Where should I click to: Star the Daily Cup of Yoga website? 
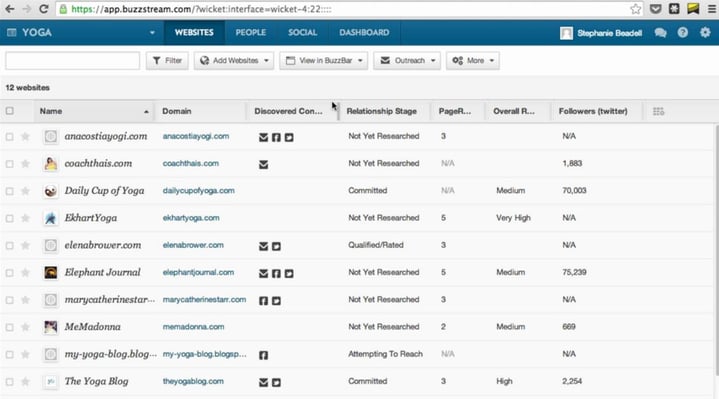[26, 191]
